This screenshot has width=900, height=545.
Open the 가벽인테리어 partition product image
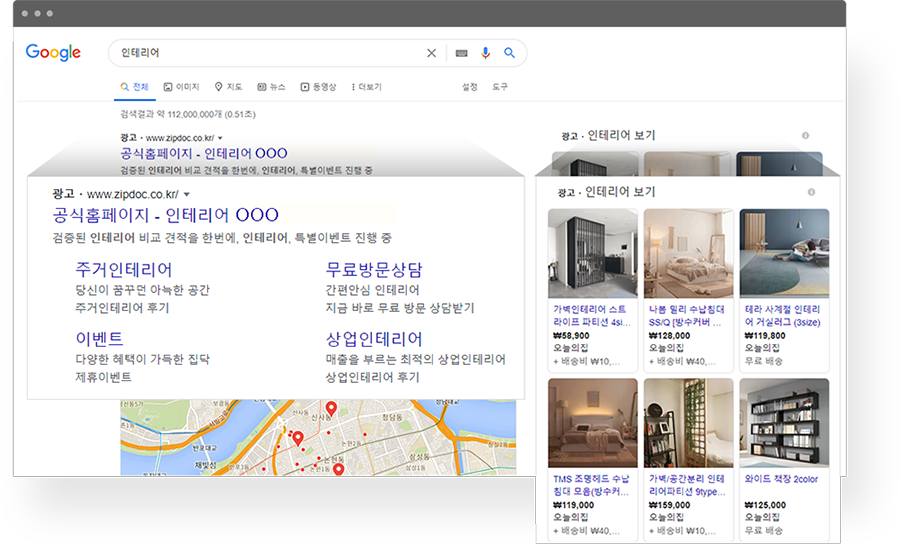(x=592, y=253)
